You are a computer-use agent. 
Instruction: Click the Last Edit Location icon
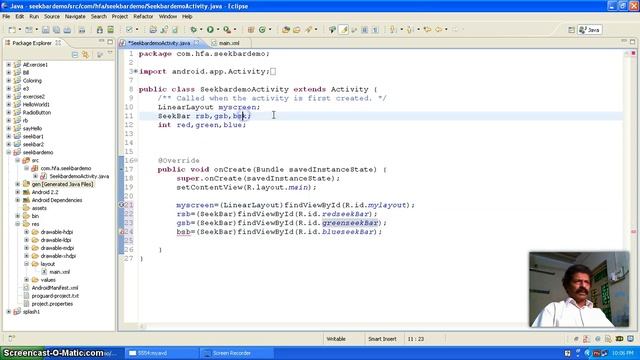[x=427, y=30]
